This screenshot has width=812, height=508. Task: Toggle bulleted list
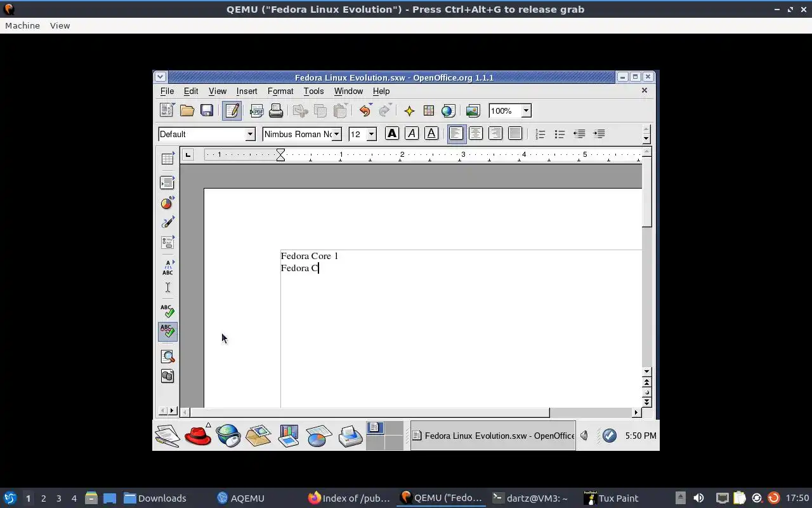point(560,133)
